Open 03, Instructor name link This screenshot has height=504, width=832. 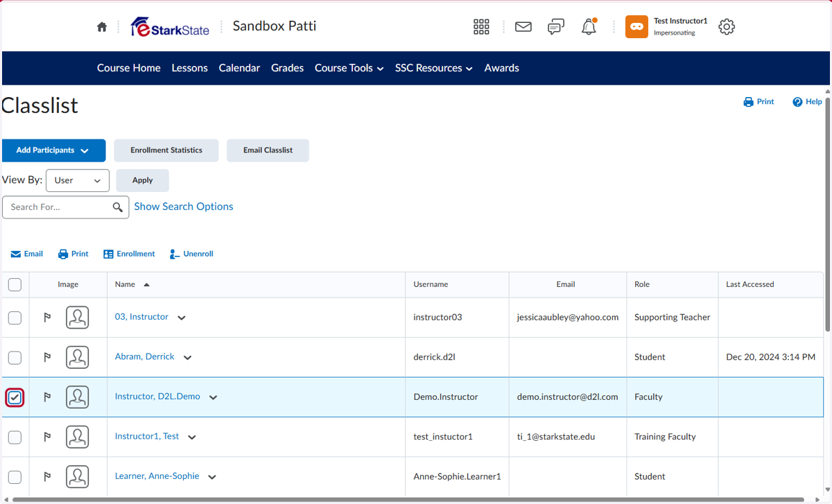click(141, 317)
